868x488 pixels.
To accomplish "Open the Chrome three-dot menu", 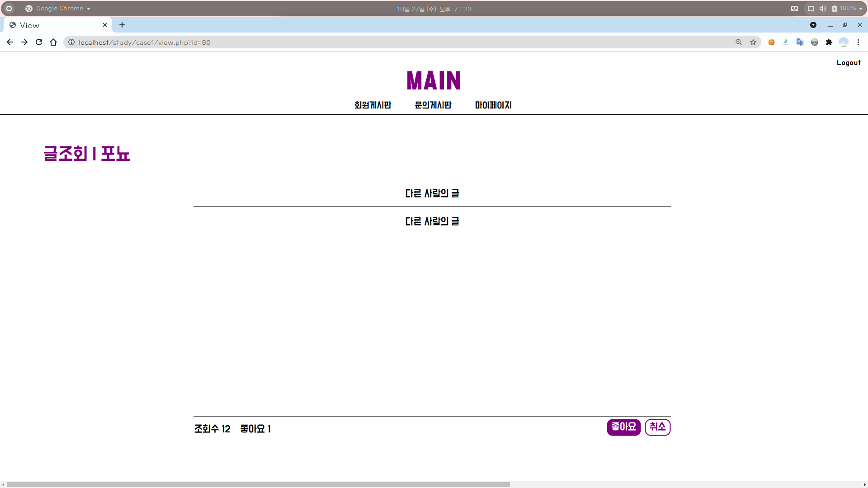I will [x=858, y=42].
